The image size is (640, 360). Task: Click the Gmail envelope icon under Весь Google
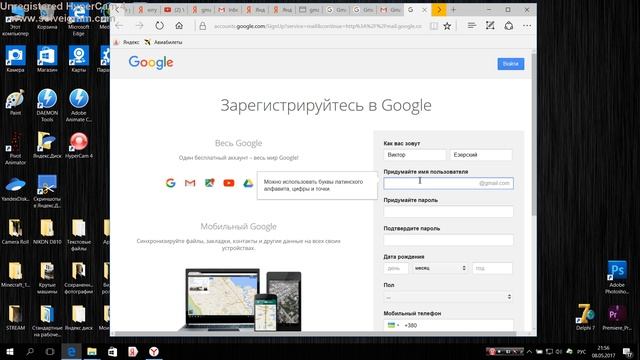click(x=190, y=183)
